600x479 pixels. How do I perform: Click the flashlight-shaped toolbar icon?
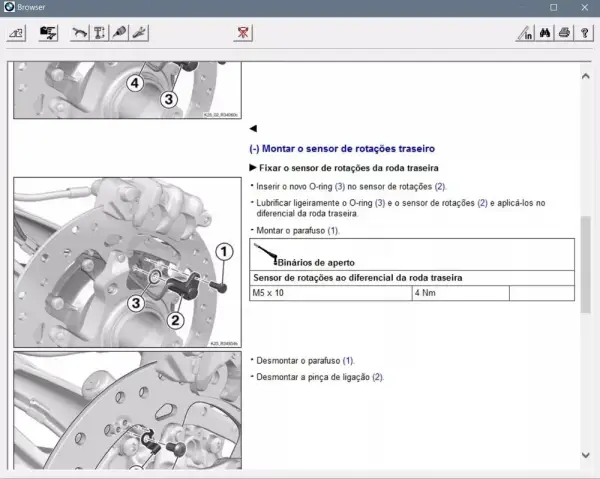coord(119,33)
